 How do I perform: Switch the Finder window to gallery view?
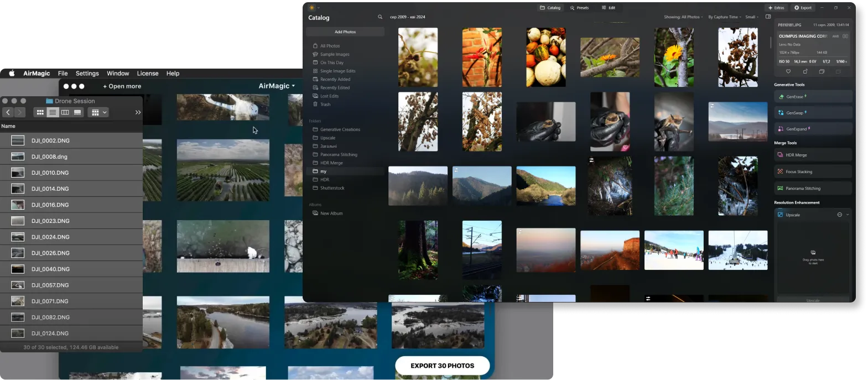pos(77,112)
